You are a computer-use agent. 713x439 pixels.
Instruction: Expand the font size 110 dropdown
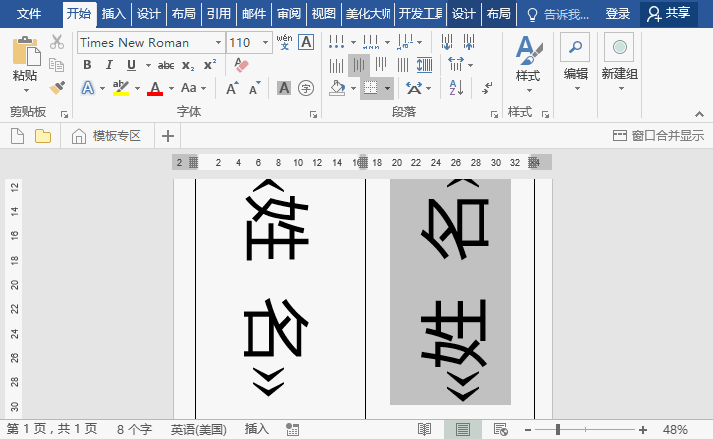pyautogui.click(x=263, y=43)
